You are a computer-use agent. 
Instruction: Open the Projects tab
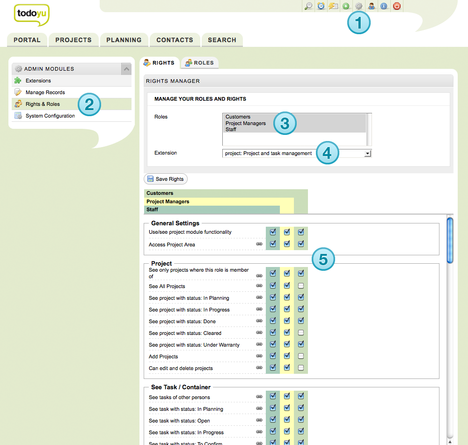click(x=73, y=40)
